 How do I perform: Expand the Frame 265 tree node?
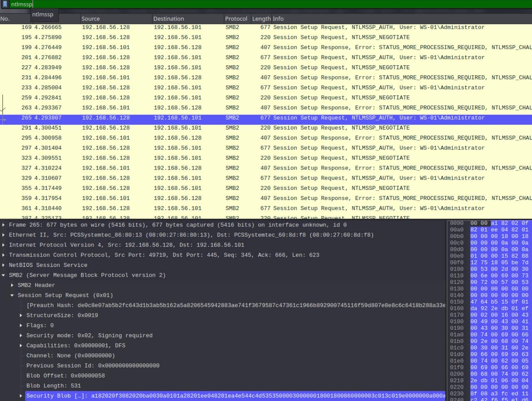(4, 225)
